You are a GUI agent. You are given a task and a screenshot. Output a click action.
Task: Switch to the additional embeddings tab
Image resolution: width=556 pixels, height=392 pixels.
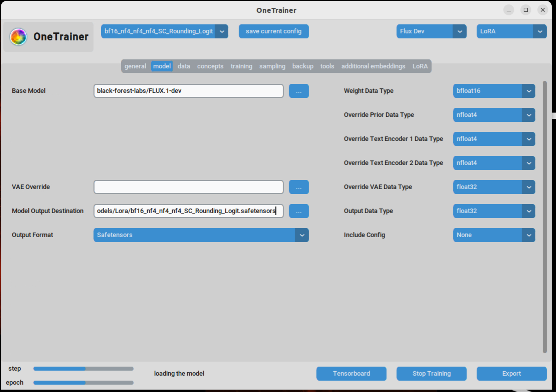pos(373,66)
